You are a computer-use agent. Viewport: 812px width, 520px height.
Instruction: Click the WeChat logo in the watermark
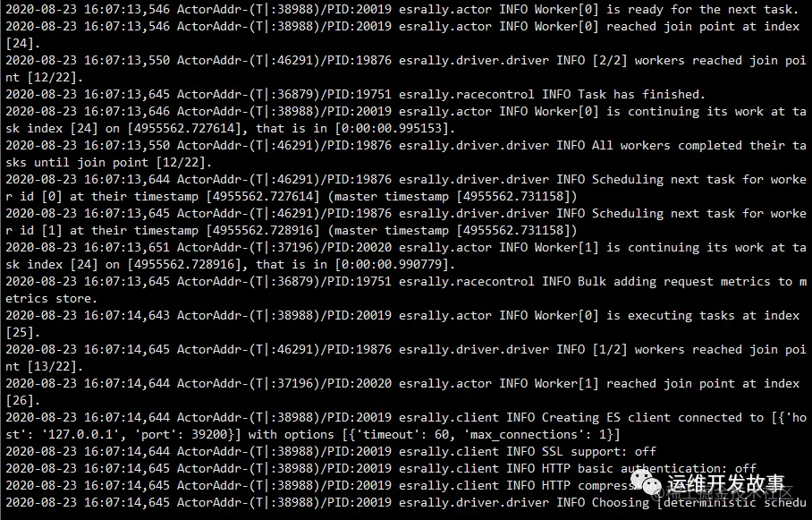pos(646,482)
